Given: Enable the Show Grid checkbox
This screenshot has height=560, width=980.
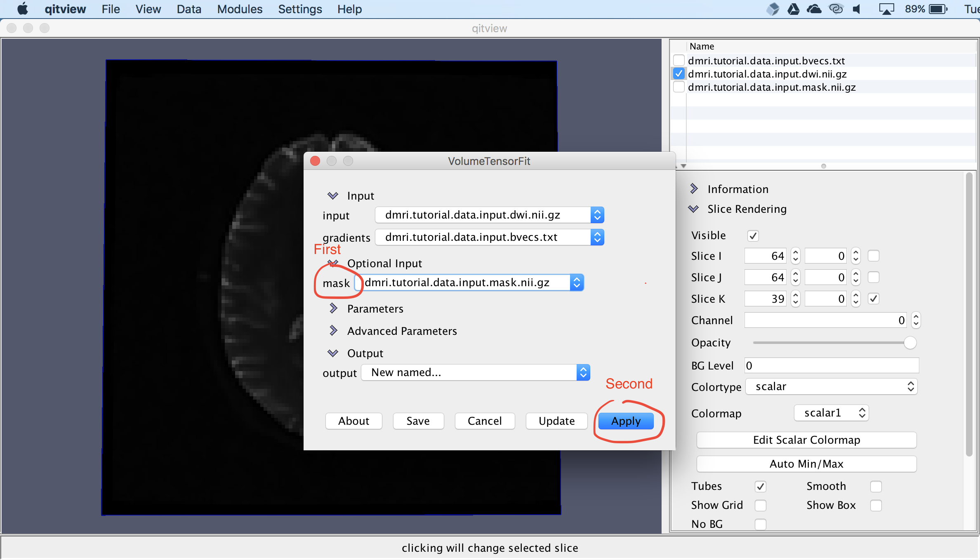Looking at the screenshot, I should [x=761, y=506].
